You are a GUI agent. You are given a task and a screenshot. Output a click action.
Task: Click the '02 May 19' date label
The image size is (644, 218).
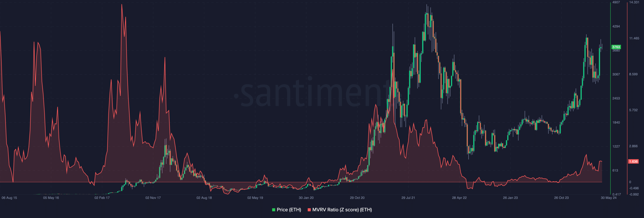[x=255, y=198]
